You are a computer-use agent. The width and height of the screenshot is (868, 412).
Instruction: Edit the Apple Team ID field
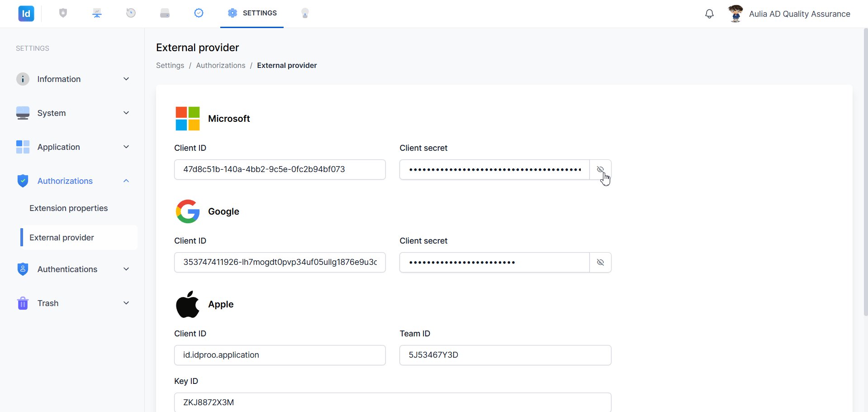505,355
